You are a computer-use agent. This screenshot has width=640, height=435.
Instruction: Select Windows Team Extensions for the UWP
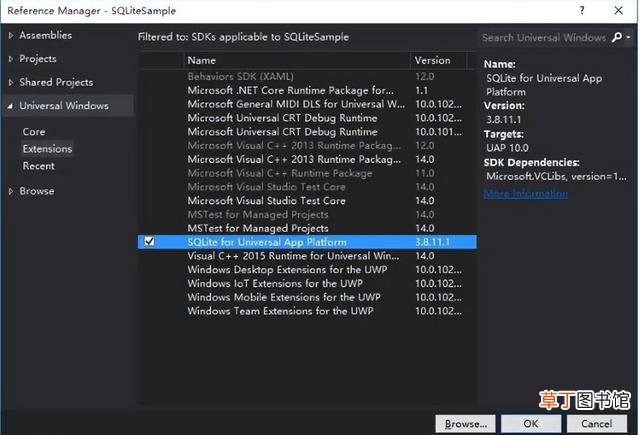click(x=307, y=311)
